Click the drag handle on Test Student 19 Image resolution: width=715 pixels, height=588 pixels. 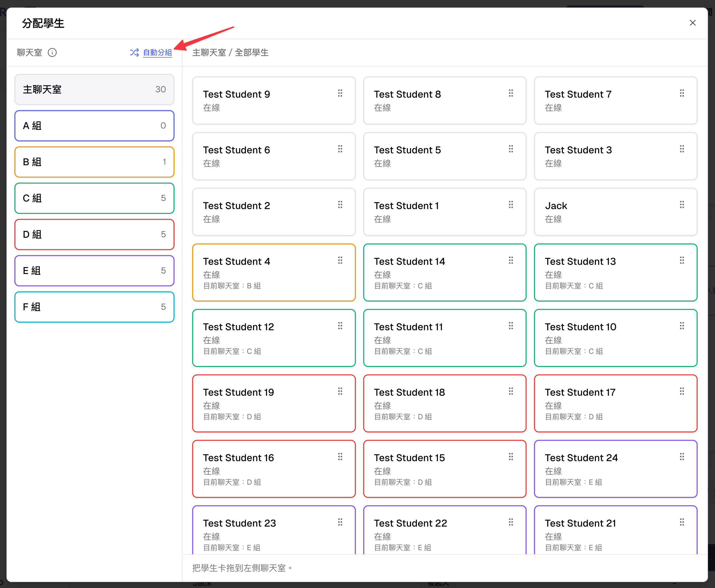click(x=340, y=391)
